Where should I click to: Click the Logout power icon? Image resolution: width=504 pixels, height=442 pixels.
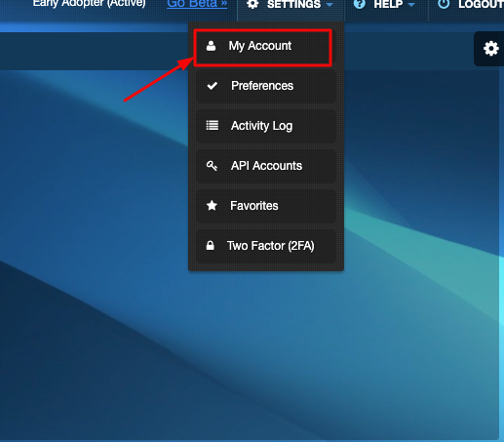tap(444, 4)
